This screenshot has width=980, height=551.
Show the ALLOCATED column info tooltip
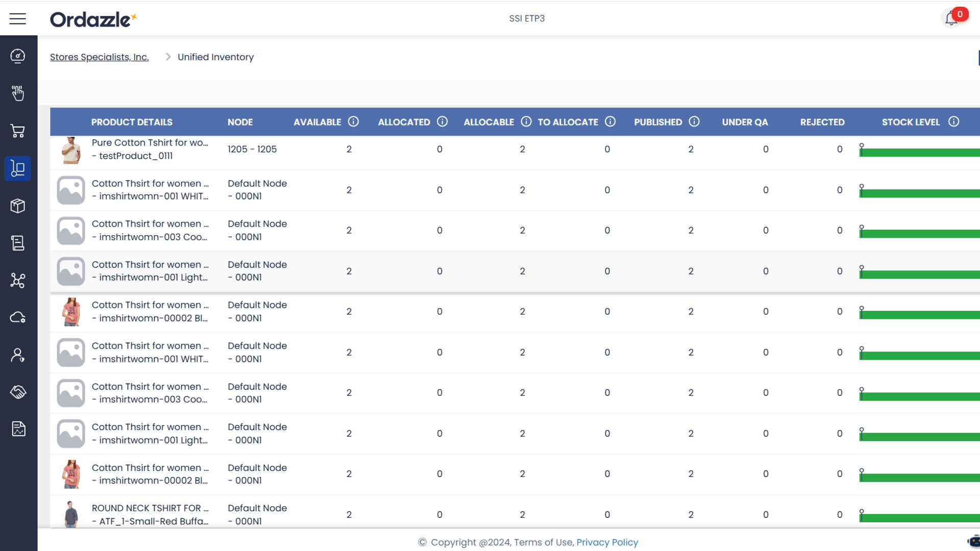(442, 121)
